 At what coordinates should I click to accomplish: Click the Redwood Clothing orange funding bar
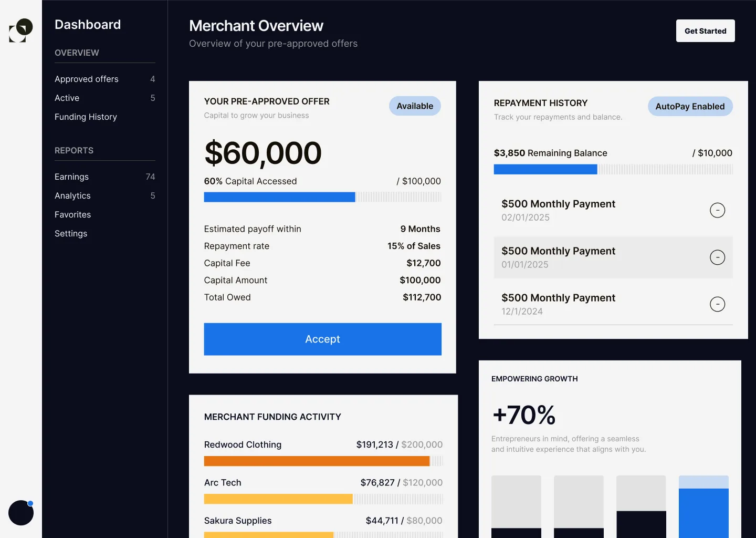[x=317, y=461]
